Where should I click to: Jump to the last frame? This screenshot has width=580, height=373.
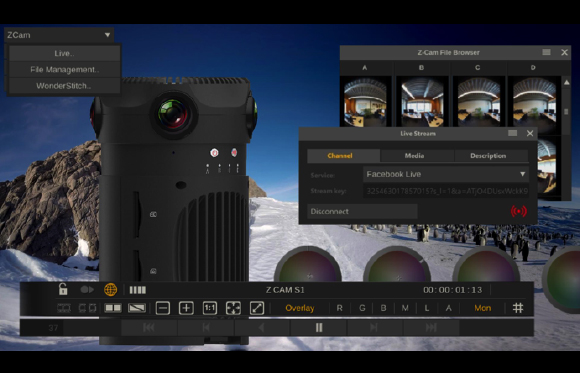431,327
